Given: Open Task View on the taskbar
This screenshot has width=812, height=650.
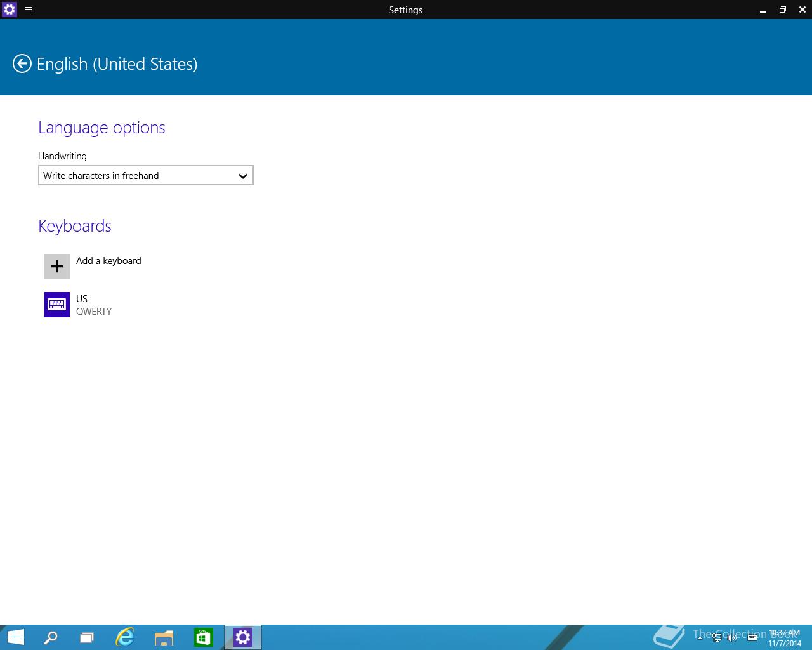Looking at the screenshot, I should 87,637.
